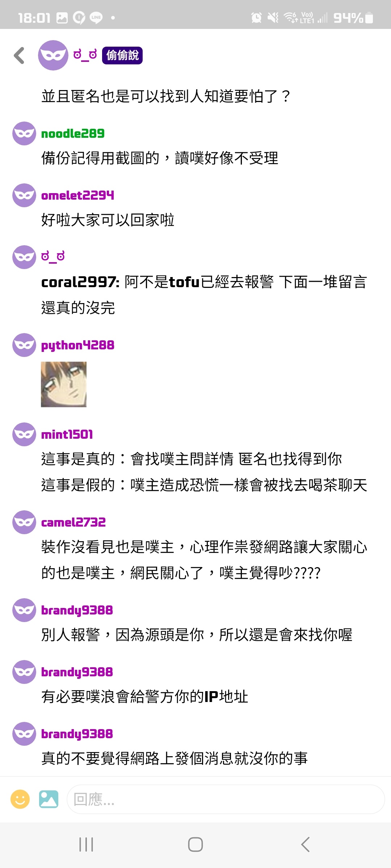391x868 pixels.
Task: Tap noodle289's masked avatar
Action: tap(24, 133)
